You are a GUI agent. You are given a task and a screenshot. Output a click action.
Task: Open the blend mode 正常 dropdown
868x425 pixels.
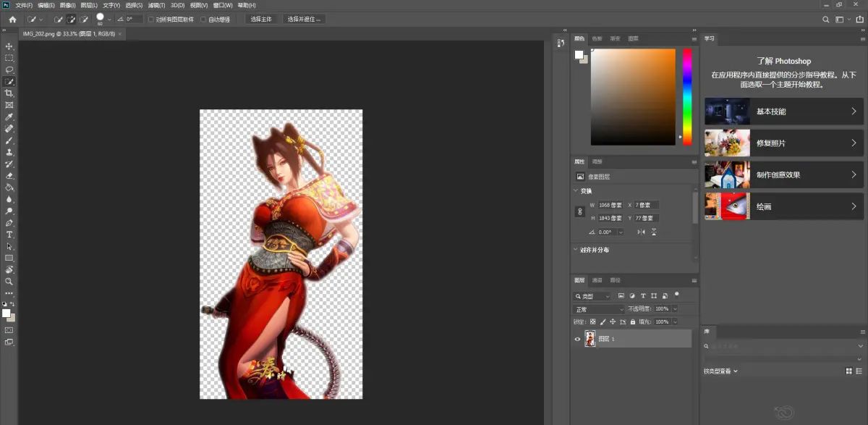(598, 309)
